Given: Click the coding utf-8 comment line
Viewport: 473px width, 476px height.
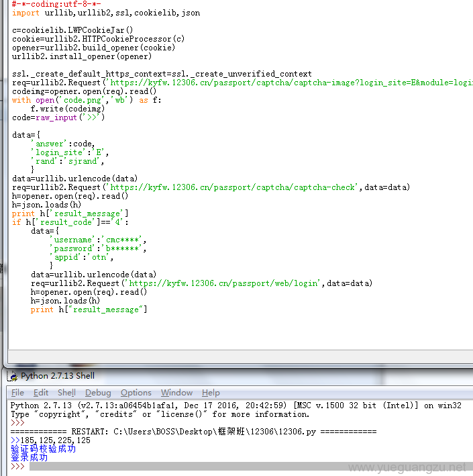Looking at the screenshot, I should (56, 4).
